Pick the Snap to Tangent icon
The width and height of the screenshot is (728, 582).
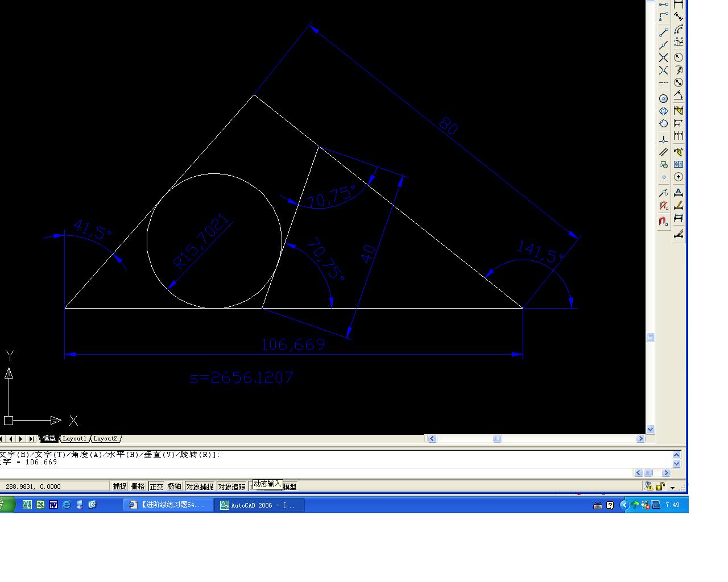coord(664,123)
